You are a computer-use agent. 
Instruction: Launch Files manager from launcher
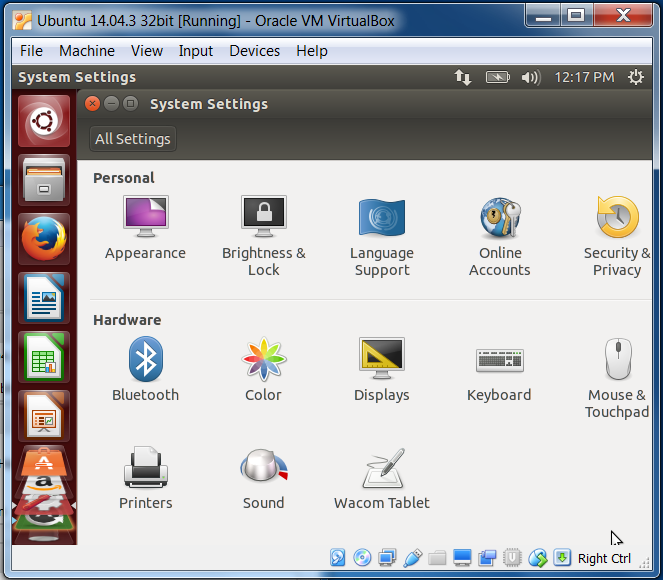click(x=44, y=180)
